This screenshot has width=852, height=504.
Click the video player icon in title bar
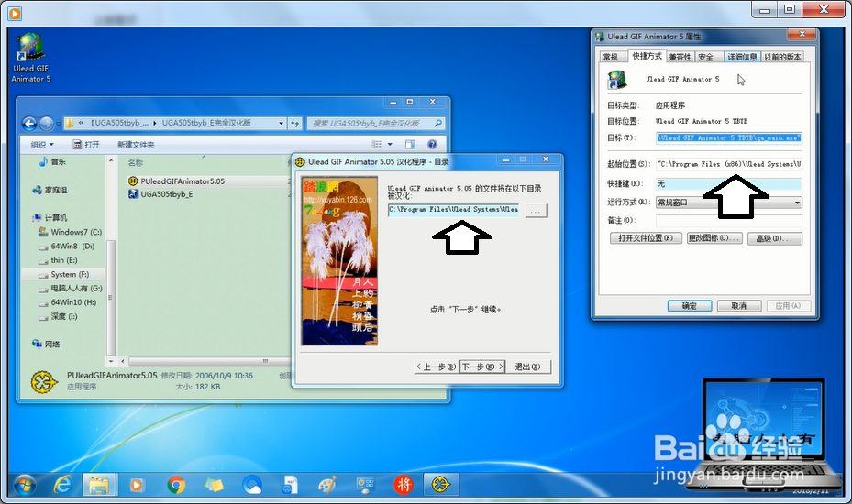coord(15,13)
